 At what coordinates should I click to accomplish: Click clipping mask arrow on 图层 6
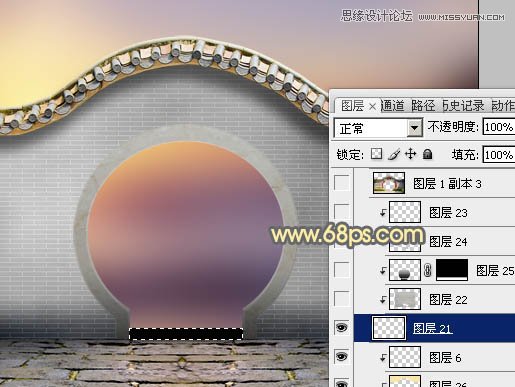pos(383,357)
